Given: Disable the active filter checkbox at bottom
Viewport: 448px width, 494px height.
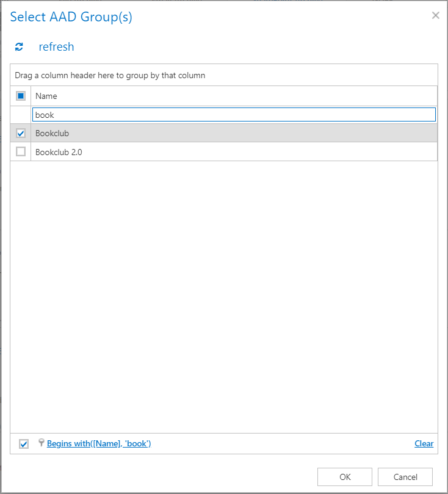Looking at the screenshot, I should coord(24,444).
